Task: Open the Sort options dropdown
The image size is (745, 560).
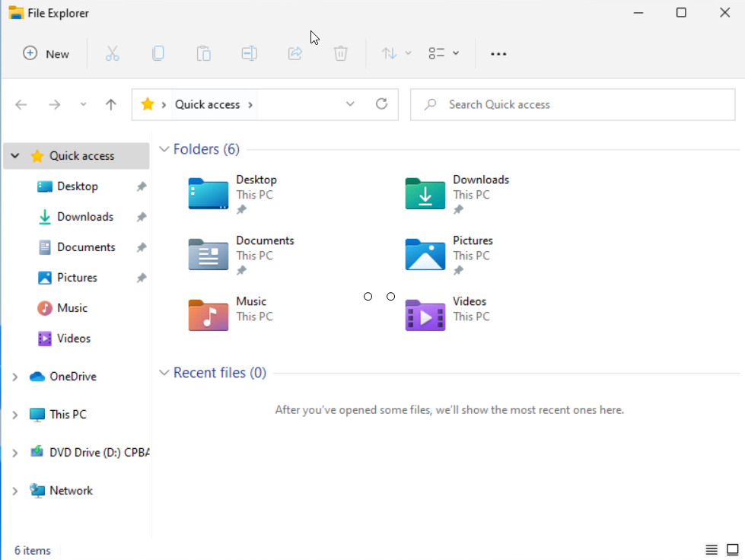Action: (x=396, y=53)
